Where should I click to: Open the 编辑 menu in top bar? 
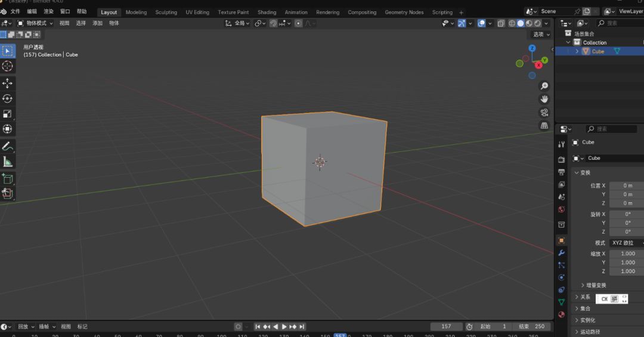coord(32,11)
